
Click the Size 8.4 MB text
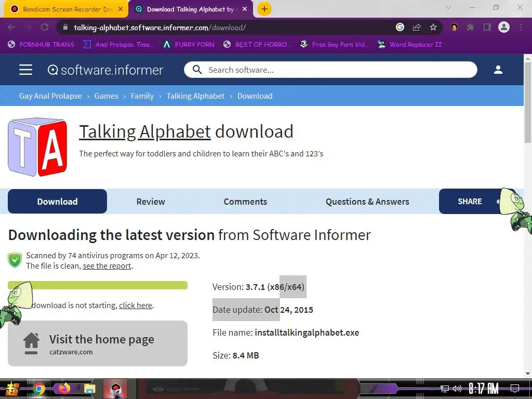coord(236,355)
